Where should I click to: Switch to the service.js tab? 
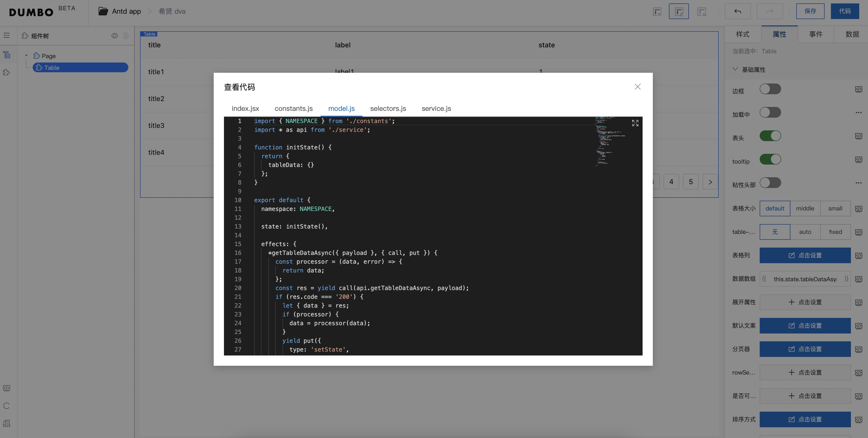click(x=436, y=109)
